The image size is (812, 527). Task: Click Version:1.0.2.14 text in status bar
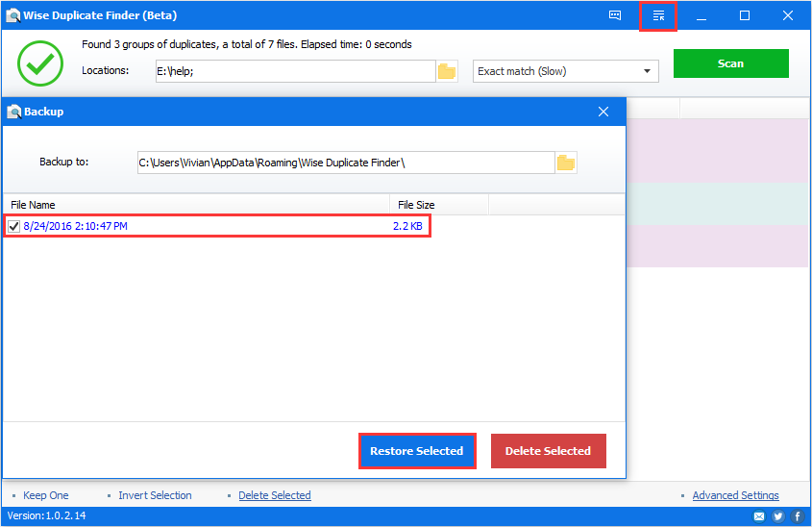[x=47, y=516]
